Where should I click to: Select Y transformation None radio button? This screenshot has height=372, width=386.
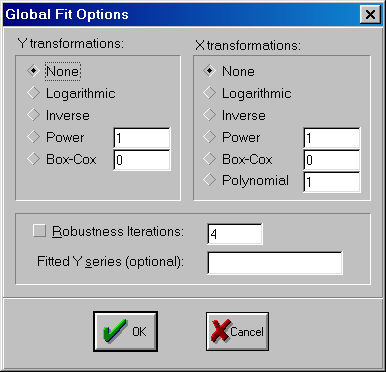pyautogui.click(x=33, y=71)
